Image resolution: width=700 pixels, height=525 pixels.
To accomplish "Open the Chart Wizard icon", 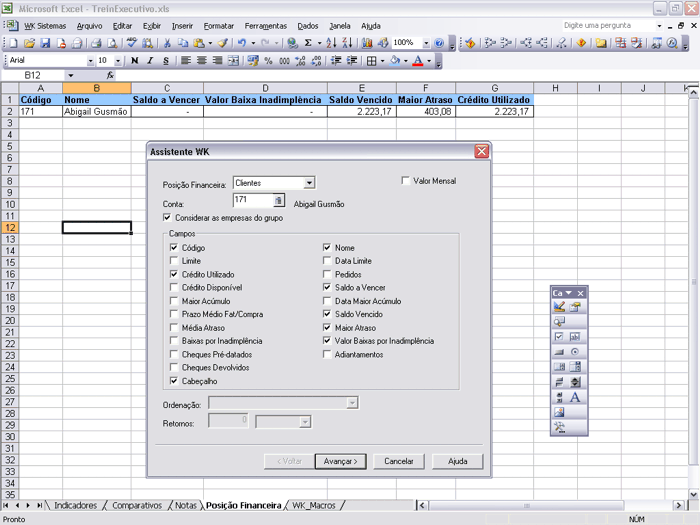I will click(x=368, y=43).
